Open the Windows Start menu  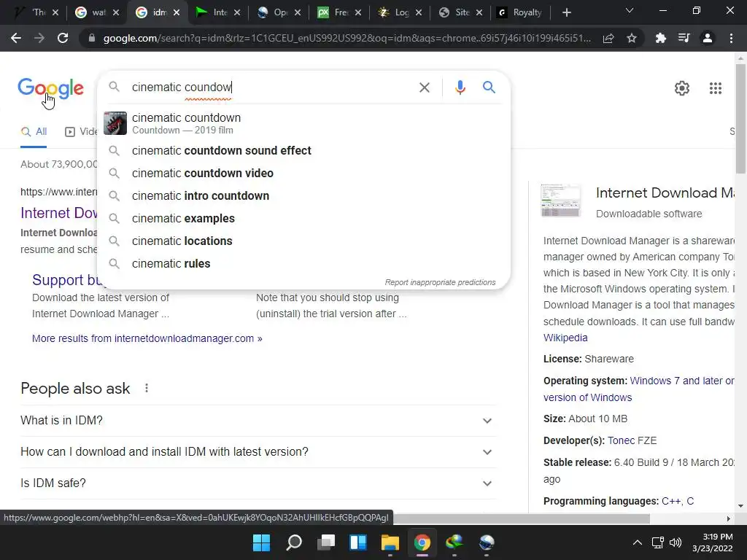coord(261,542)
